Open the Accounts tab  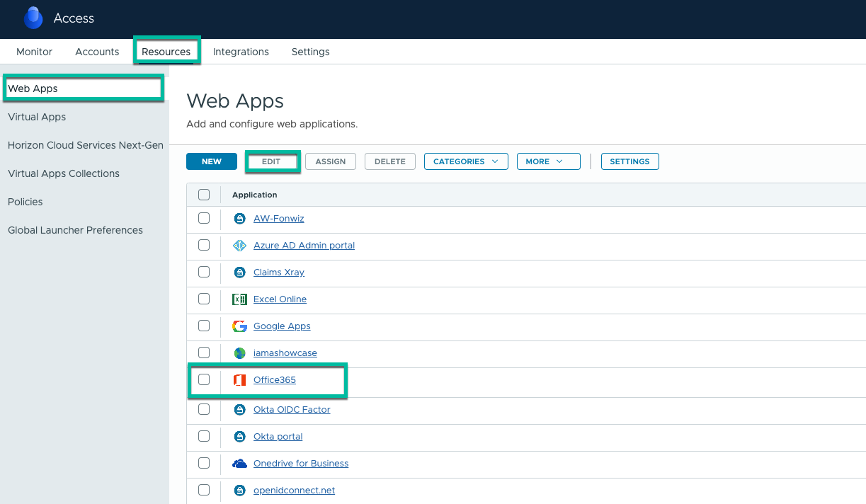97,52
